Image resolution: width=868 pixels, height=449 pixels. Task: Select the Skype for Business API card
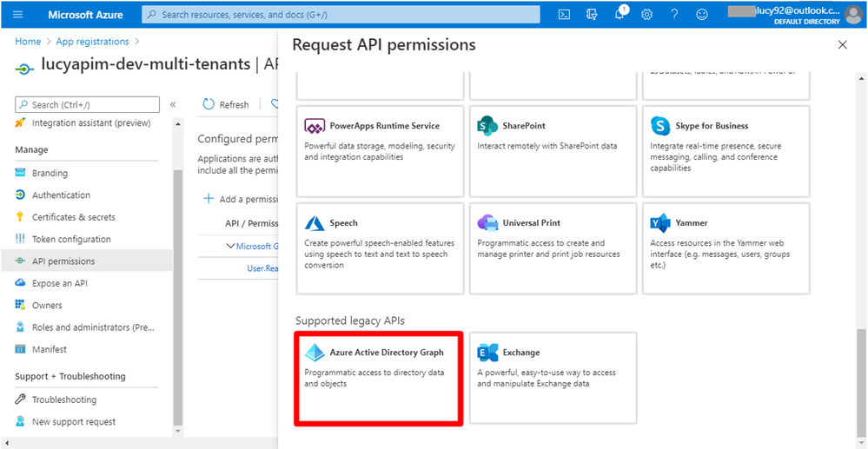[x=726, y=151]
